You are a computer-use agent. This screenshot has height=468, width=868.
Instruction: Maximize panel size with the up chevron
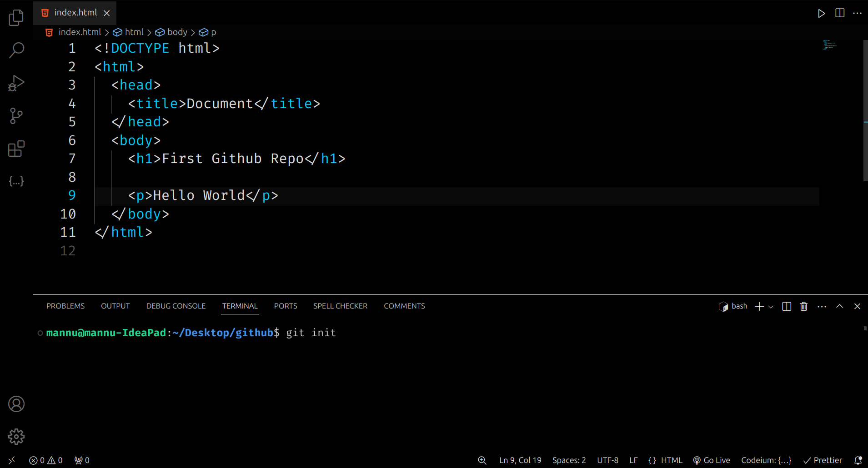point(839,306)
